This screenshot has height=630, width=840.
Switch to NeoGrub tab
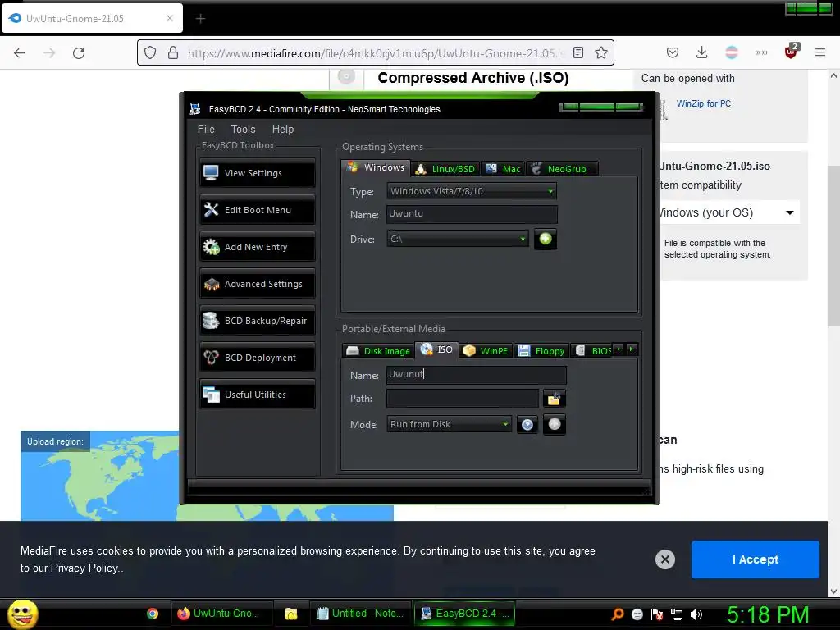pos(561,169)
